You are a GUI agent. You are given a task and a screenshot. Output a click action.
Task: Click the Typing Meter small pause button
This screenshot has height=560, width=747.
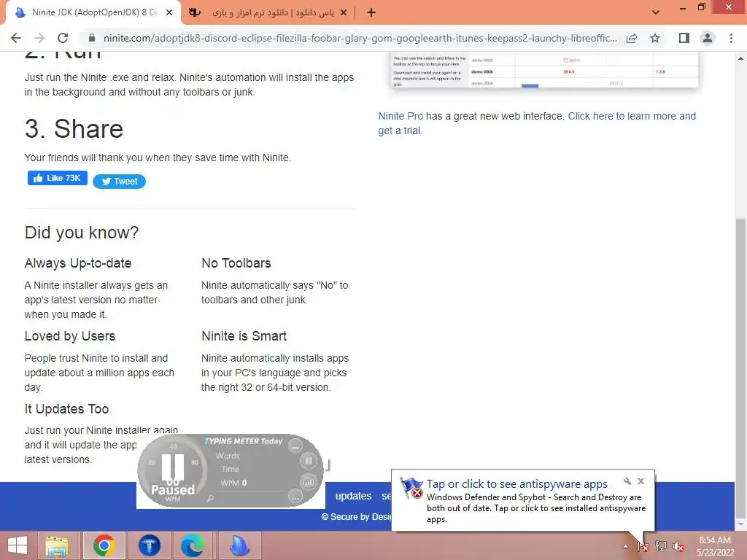coord(309,461)
